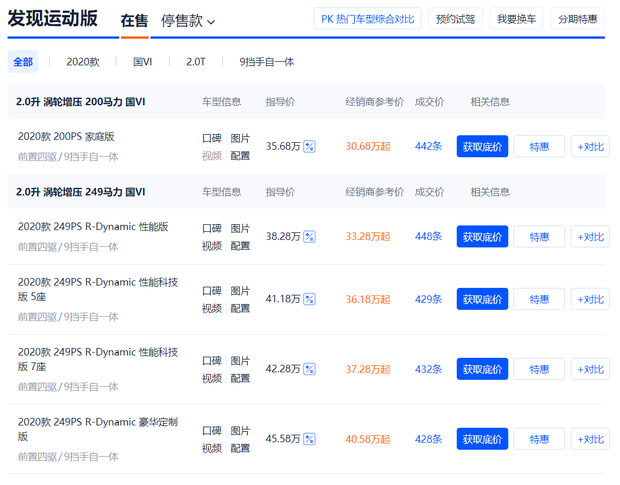The image size is (620, 485).
Task: Click the 分期特惠 button
Action: (x=577, y=19)
